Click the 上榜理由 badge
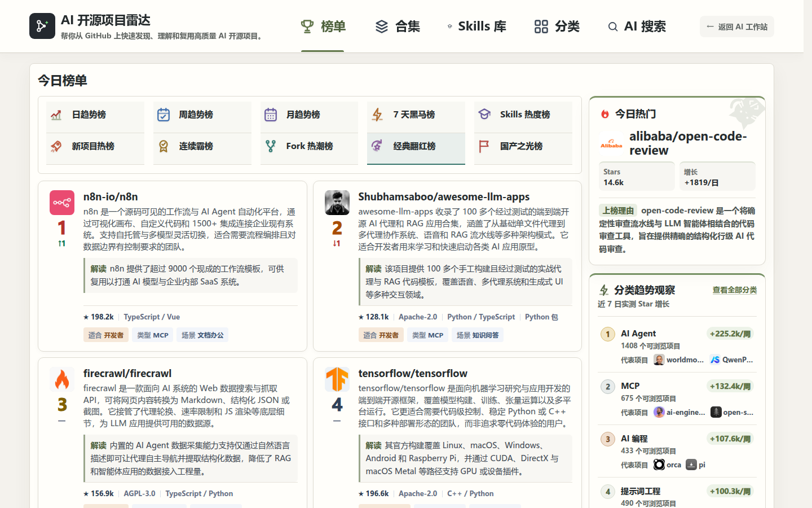 (618, 211)
